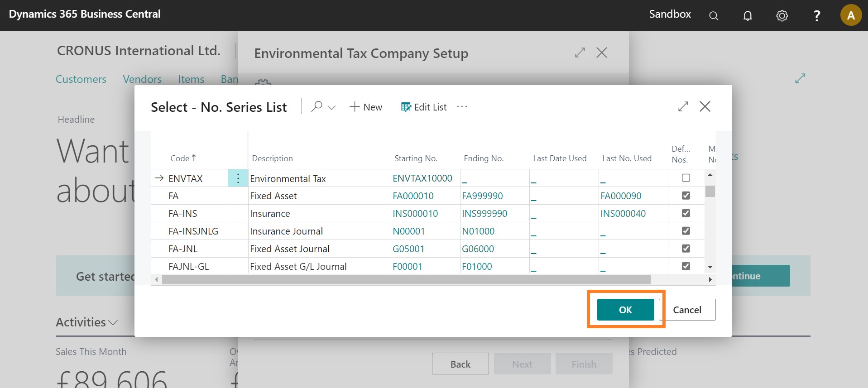Viewport: 868px width, 388px height.
Task: Show more actions via the ellipsis menu
Action: coord(462,107)
